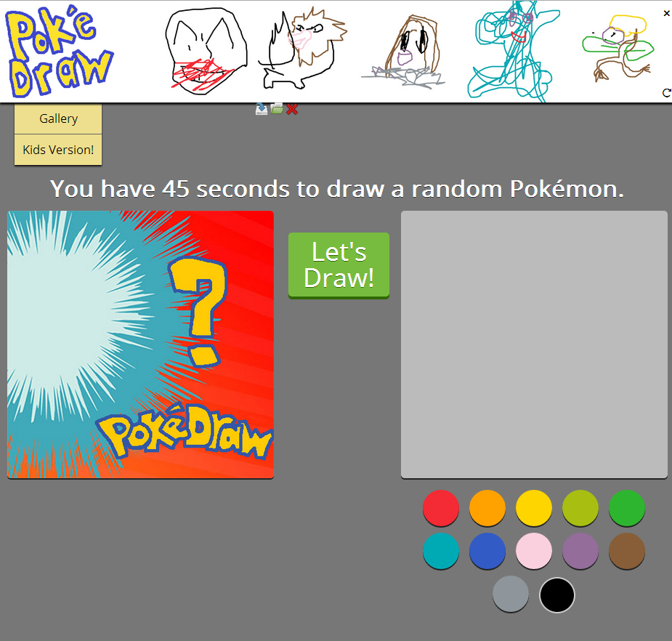Screen dimensions: 672x641
Task: Click the save/download icon with the blue arrow
Action: coord(262,109)
